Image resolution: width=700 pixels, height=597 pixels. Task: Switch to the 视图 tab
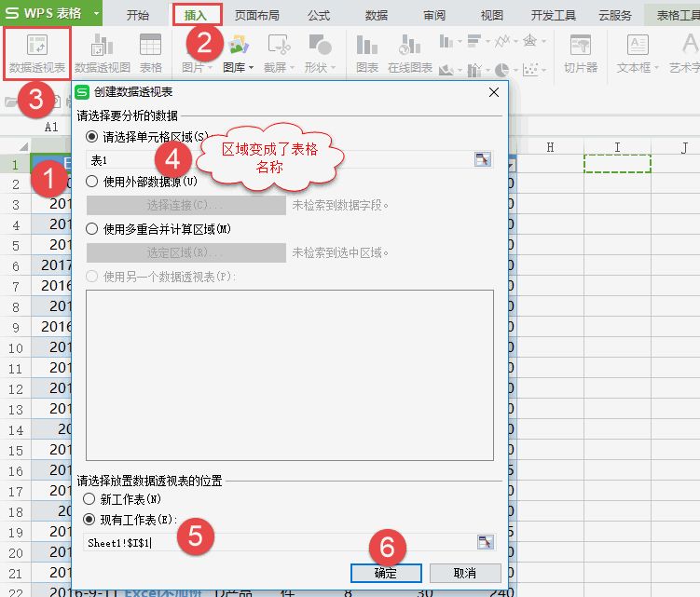pyautogui.click(x=491, y=15)
